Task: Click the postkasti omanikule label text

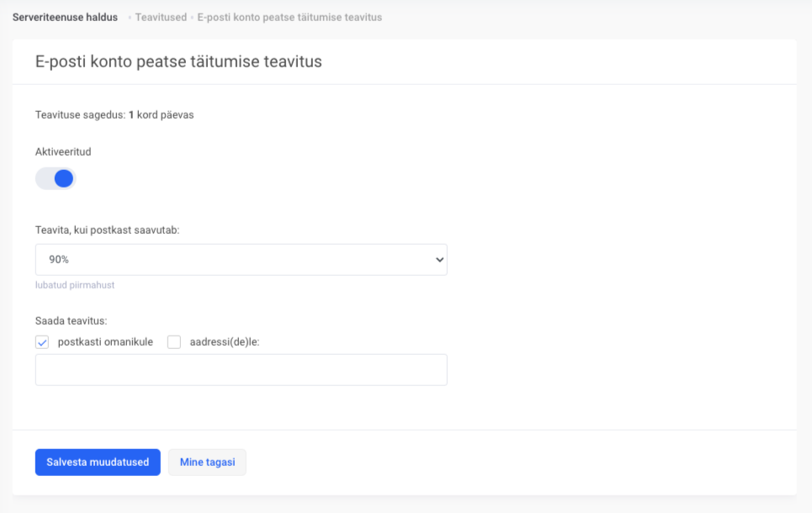Action: point(105,342)
